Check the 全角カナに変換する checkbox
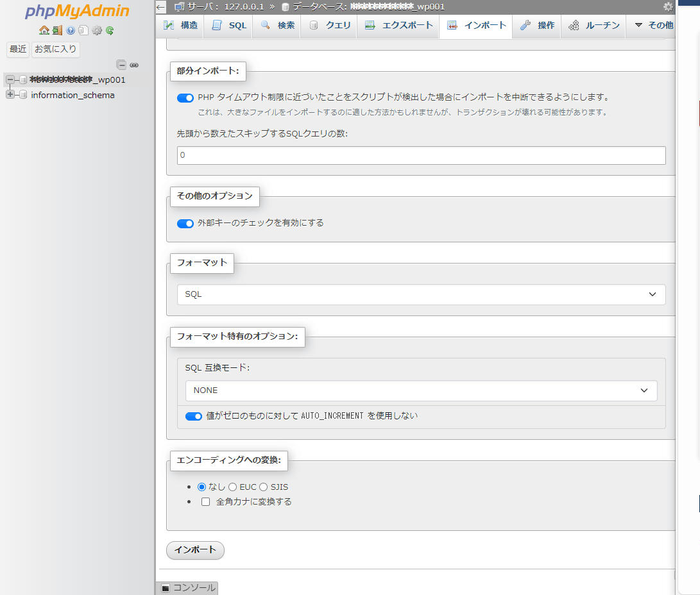This screenshot has height=595, width=700. (x=206, y=502)
